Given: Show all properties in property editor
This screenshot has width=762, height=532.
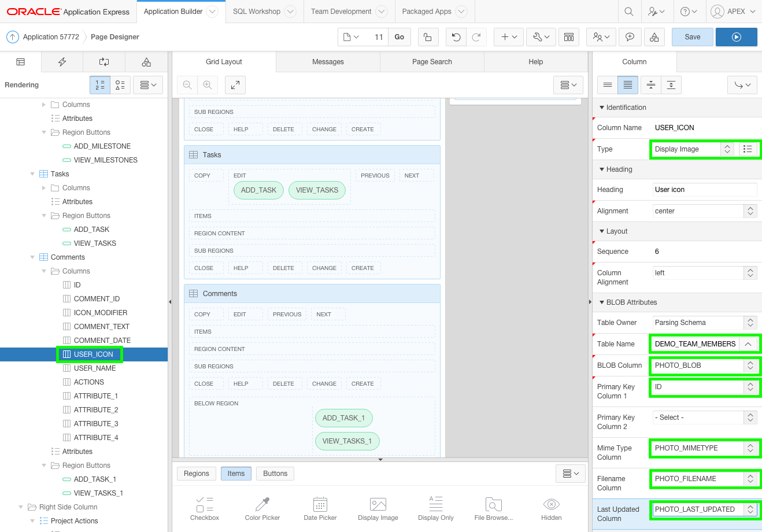Looking at the screenshot, I should click(x=628, y=85).
